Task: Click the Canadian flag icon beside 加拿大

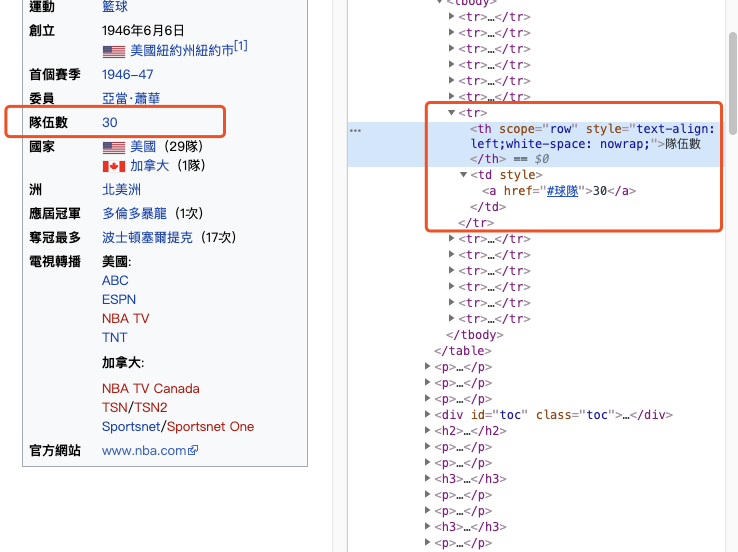Action: 114,167
